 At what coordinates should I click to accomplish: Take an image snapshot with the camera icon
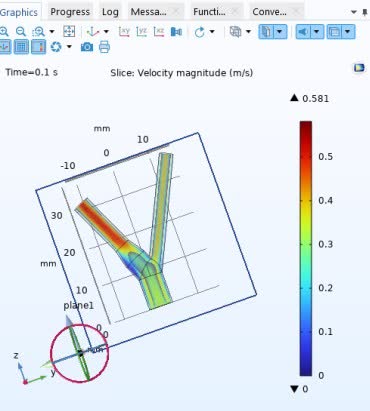coord(87,47)
